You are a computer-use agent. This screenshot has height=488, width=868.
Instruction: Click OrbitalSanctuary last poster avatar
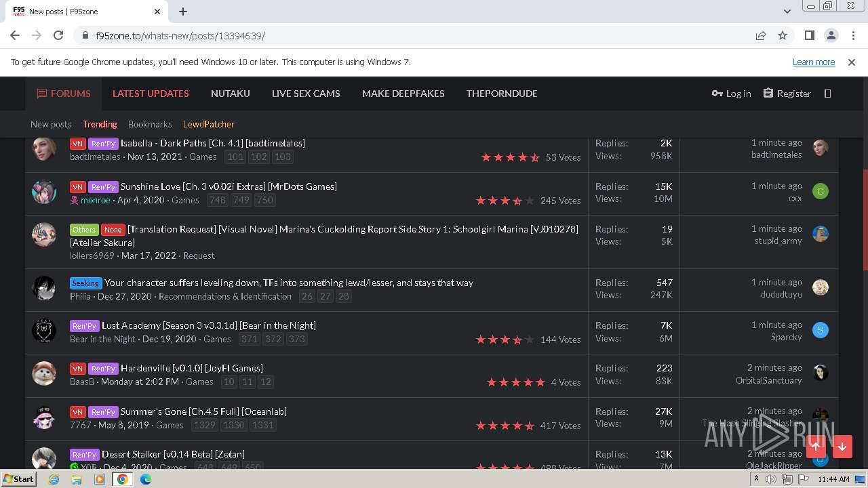tap(821, 373)
